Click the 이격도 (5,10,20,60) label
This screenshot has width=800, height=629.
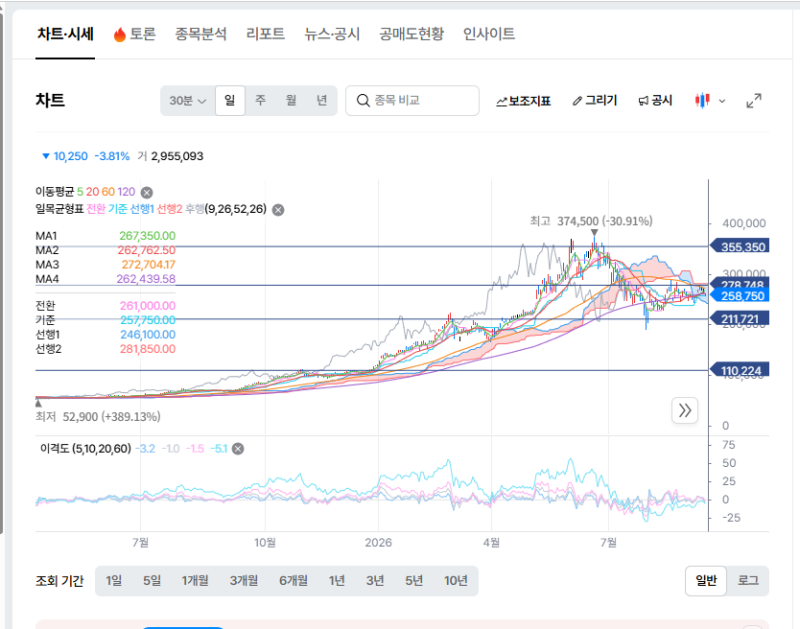[x=86, y=448]
